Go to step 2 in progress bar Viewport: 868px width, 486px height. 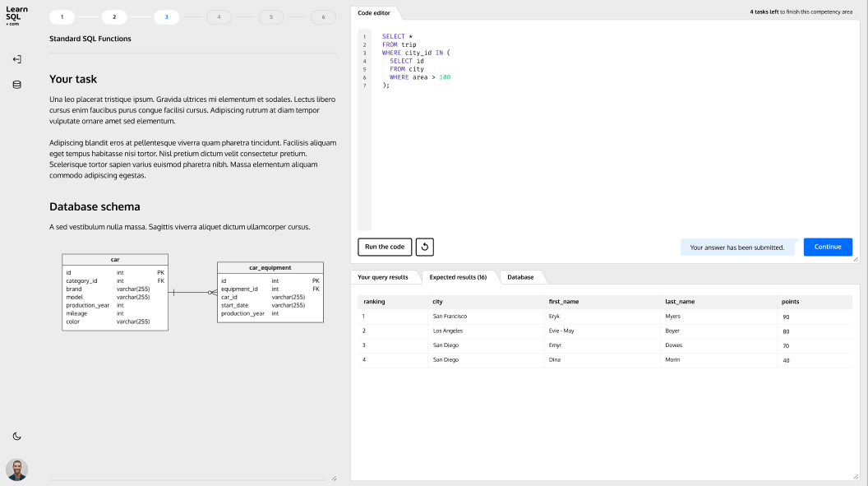tap(114, 17)
